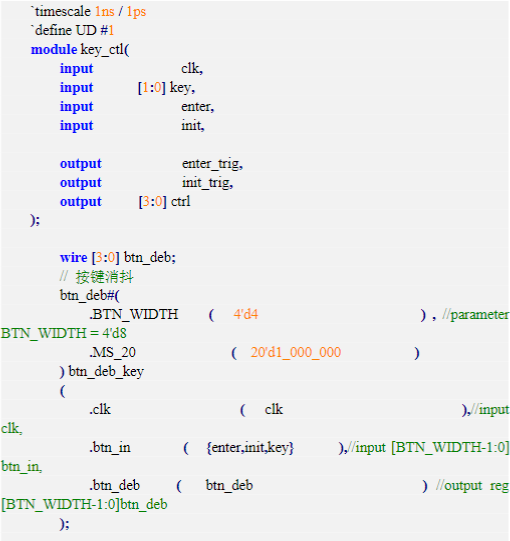Select the `timescale directive line
510x541 pixels.
(89, 11)
